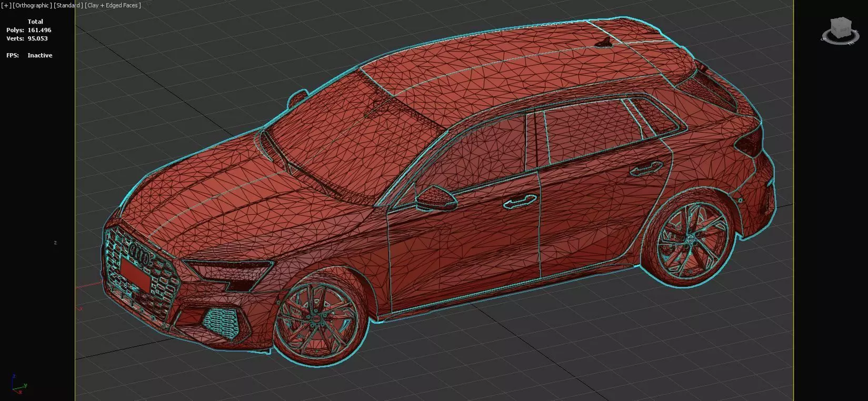The width and height of the screenshot is (868, 401).
Task: Click the FPS Inactive statistic
Action: click(x=29, y=55)
